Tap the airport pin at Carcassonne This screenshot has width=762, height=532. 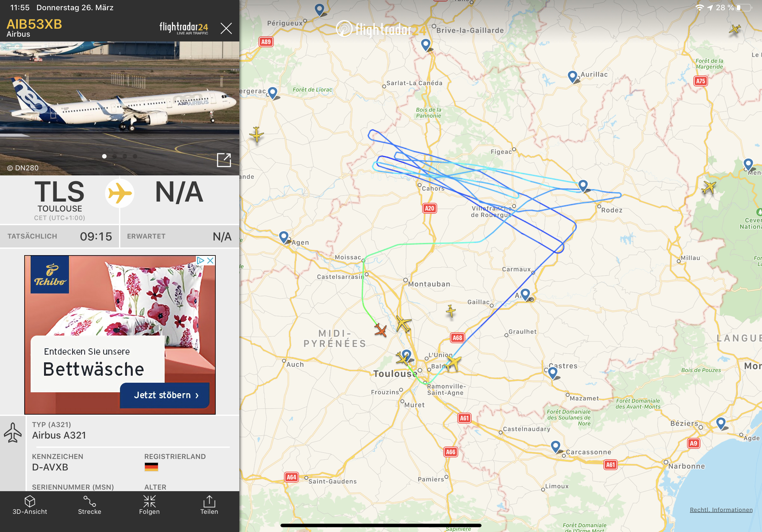click(556, 446)
